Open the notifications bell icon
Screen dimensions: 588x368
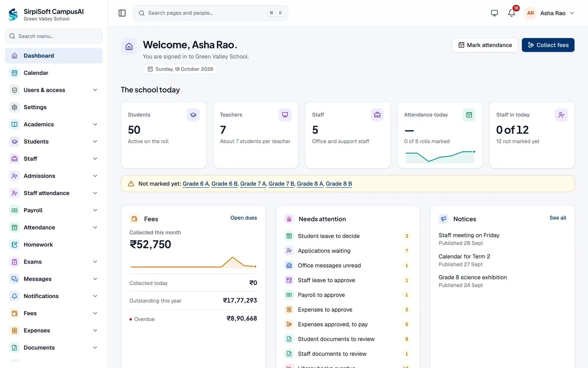[x=512, y=13]
